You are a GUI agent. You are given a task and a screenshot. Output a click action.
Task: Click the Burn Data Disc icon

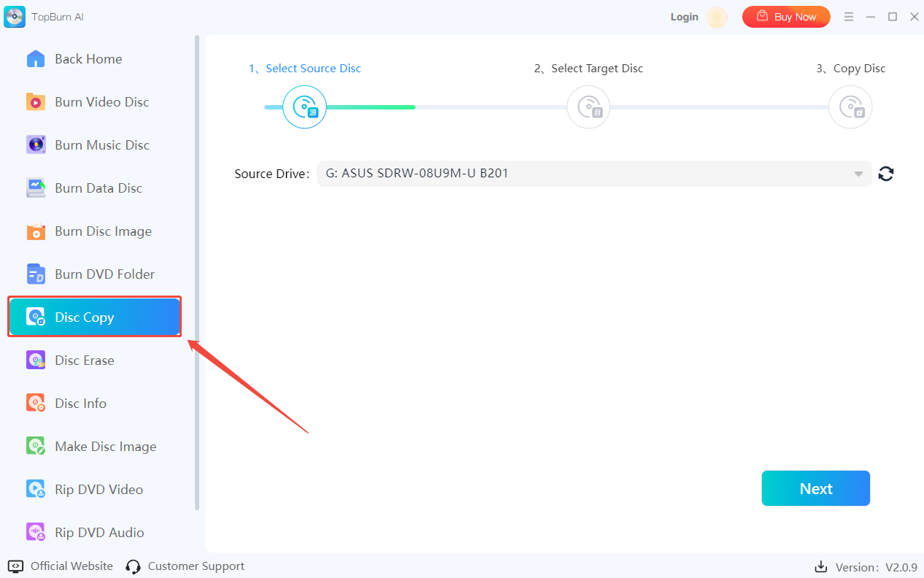[x=36, y=188]
